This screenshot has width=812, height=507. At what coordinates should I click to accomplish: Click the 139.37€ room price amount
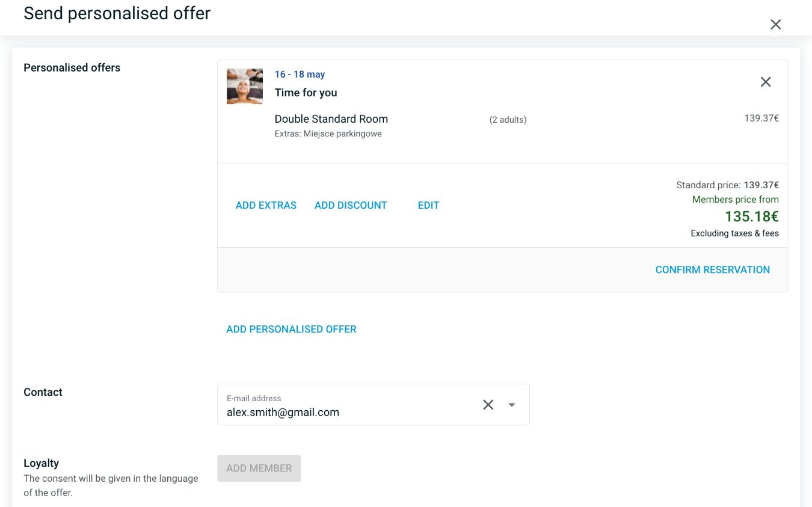coord(761,118)
